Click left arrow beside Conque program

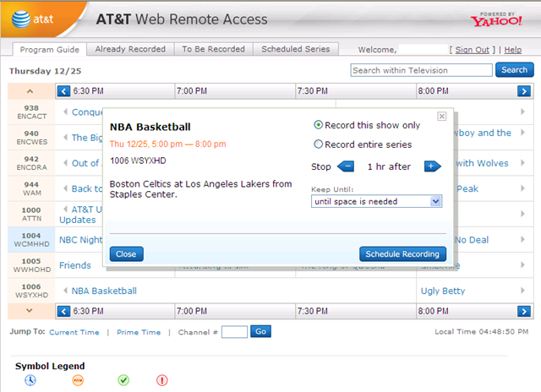click(x=65, y=112)
